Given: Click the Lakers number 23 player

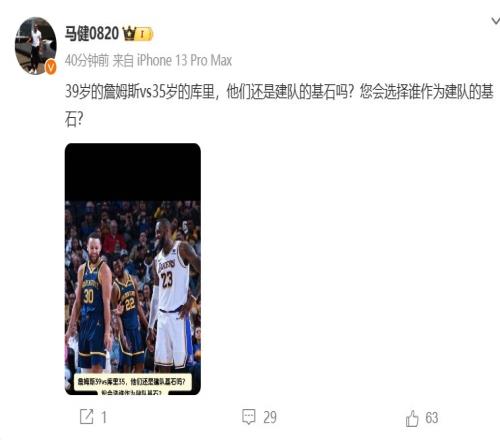Looking at the screenshot, I should [x=173, y=295].
